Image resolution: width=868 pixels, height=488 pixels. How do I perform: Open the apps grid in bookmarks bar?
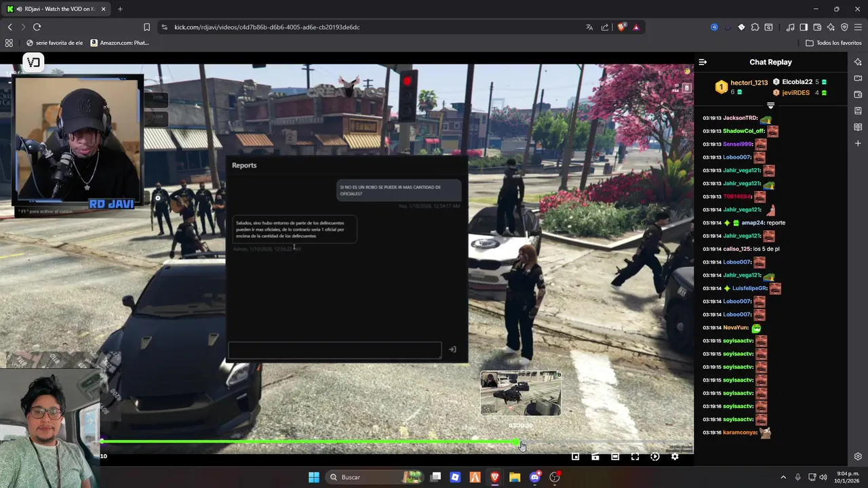tap(9, 43)
